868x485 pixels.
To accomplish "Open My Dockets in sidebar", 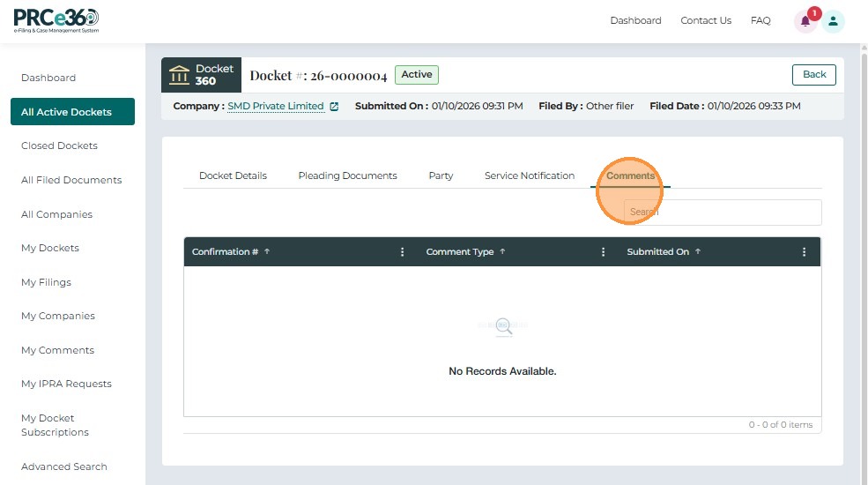I will coord(50,248).
